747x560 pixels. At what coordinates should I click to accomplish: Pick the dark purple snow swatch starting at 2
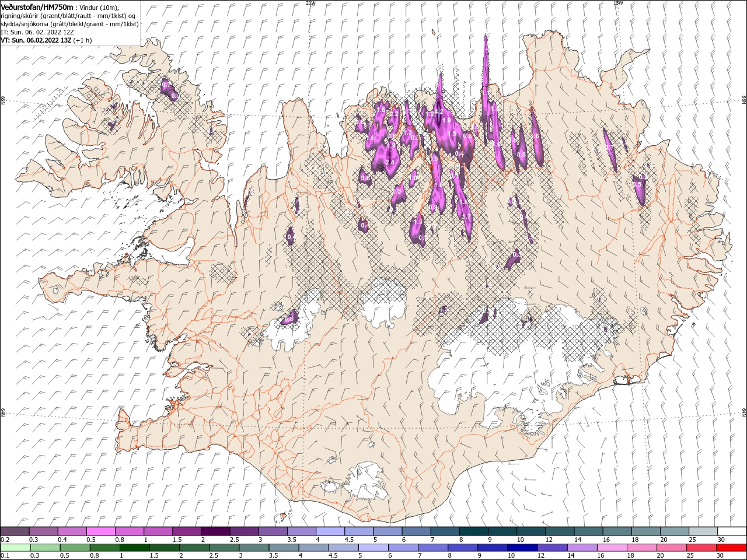[215, 531]
